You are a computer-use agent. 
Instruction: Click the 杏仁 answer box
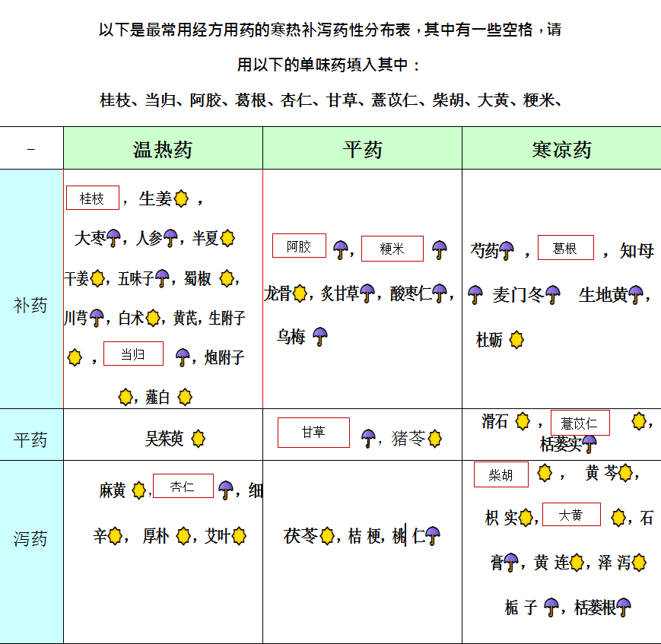tap(183, 486)
